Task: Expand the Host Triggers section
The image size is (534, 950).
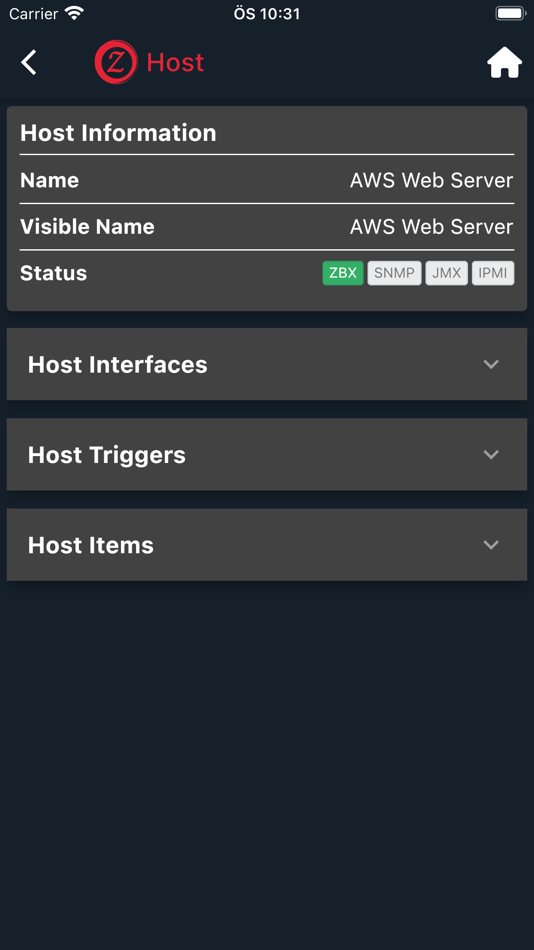Action: tap(267, 454)
